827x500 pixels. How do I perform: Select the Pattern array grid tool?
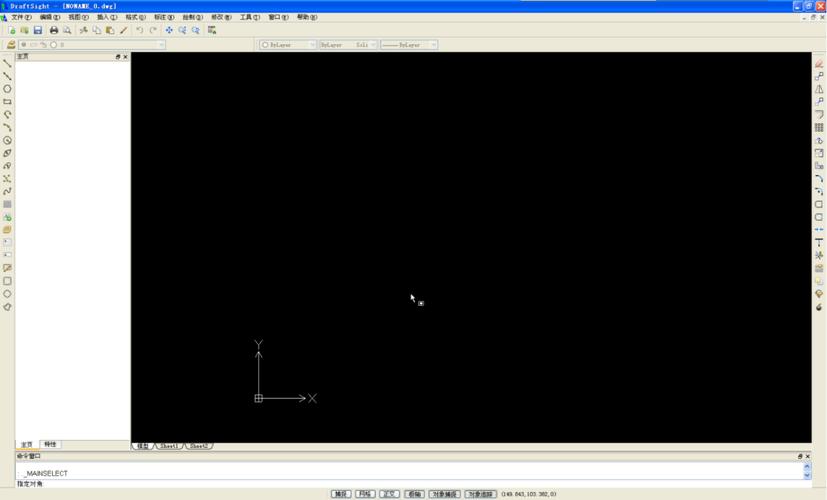819,128
